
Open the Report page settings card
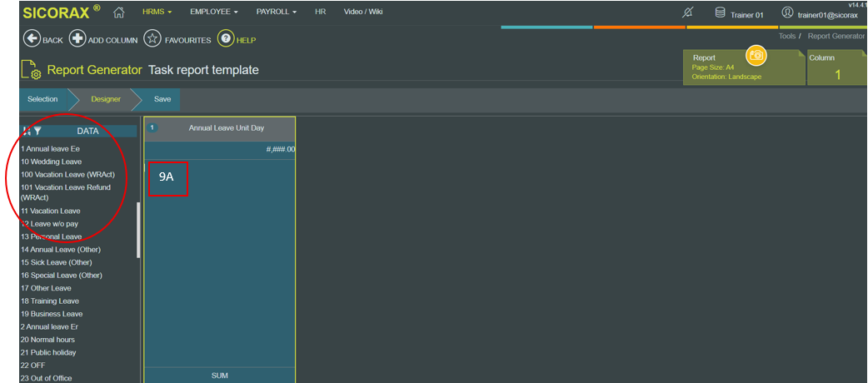[x=744, y=67]
